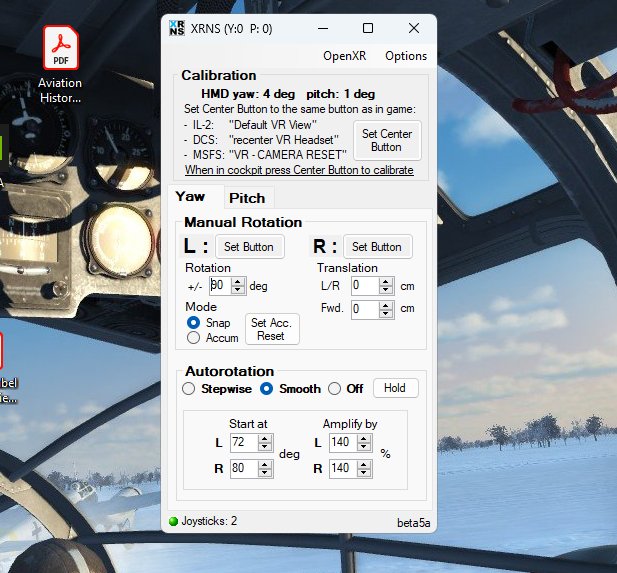Decrease Start at L value

click(x=265, y=447)
